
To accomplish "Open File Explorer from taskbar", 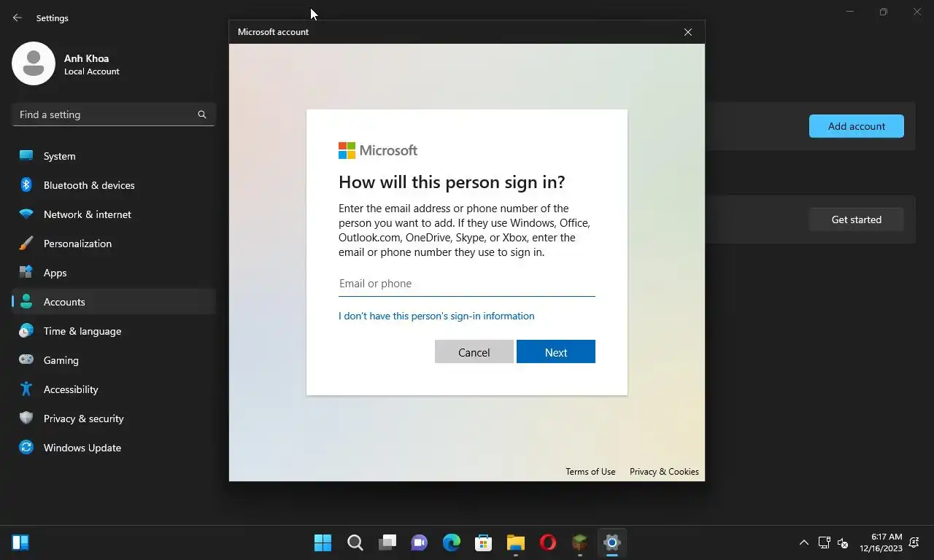I will point(516,542).
